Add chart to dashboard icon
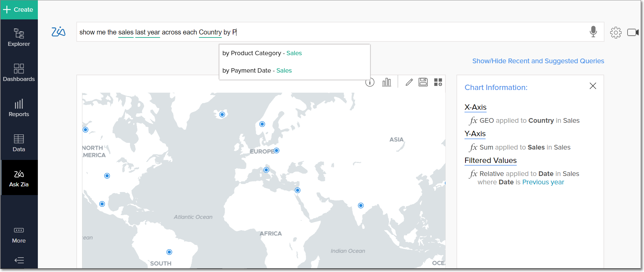Screen dimensions: 644x272 (x=438, y=82)
